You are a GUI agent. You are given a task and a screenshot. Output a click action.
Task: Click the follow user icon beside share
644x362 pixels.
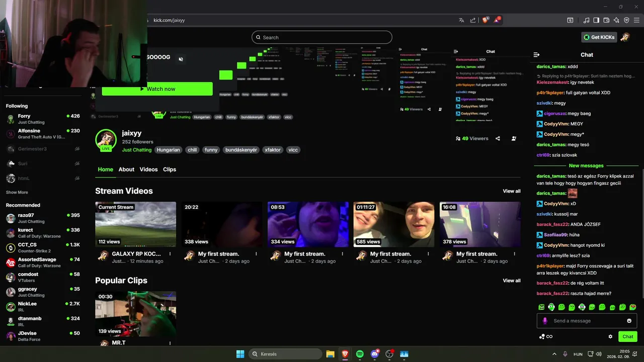coord(514,138)
